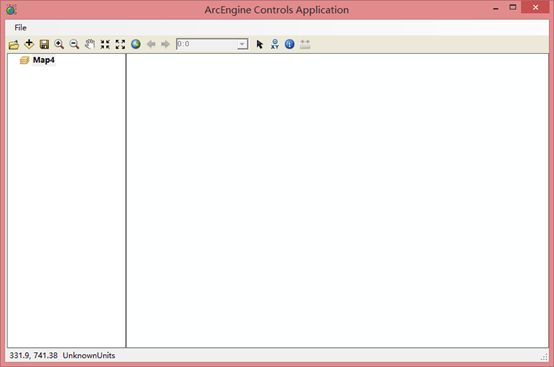Select the Pan hand tool
This screenshot has width=554, height=367.
(90, 44)
